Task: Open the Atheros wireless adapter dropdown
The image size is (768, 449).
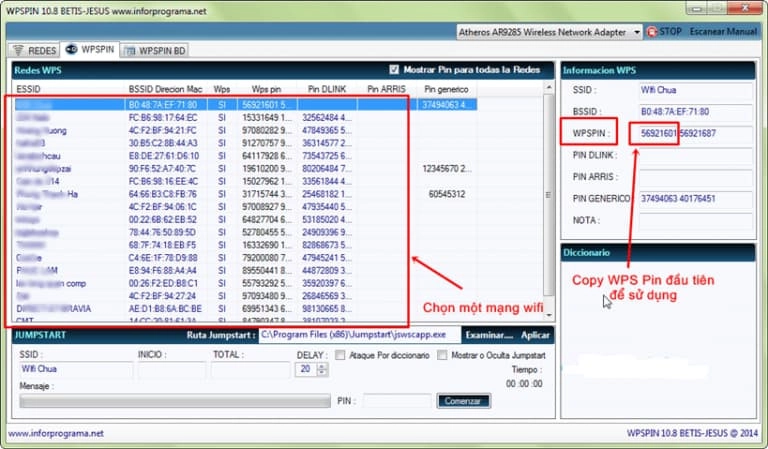Action: tap(636, 32)
